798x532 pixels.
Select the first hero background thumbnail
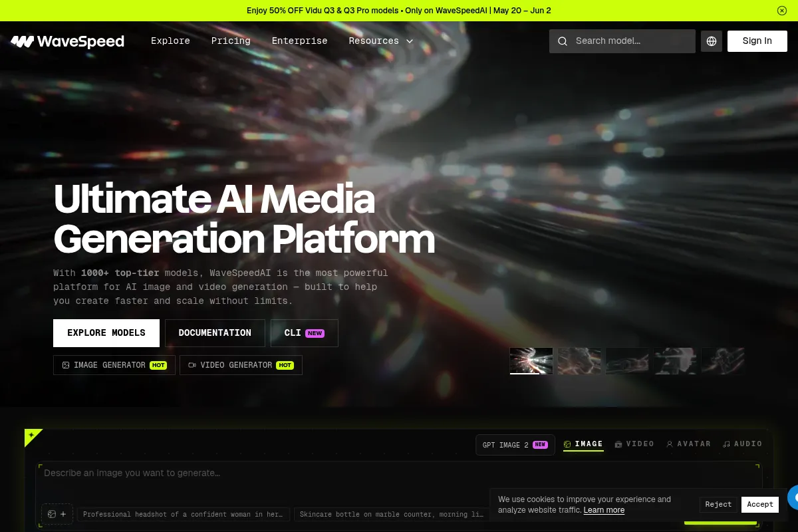click(531, 361)
